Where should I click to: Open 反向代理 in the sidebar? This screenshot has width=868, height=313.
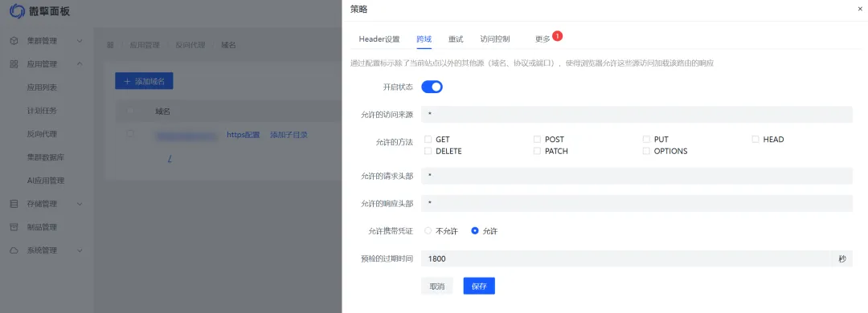(42, 134)
